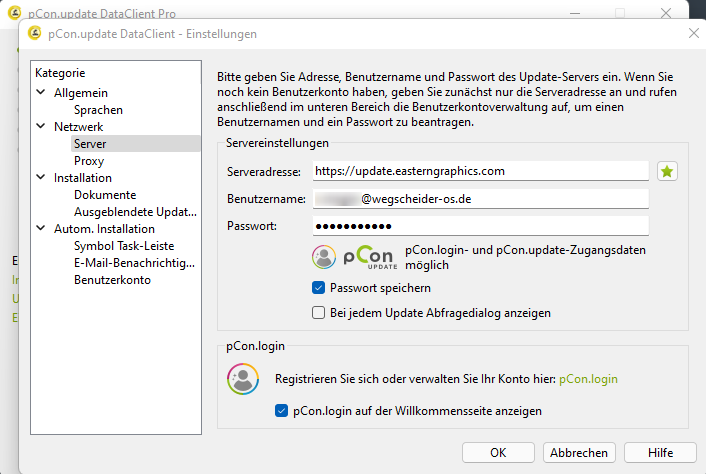Select Symbol Task-Leiste entry
The width and height of the screenshot is (706, 474).
pyautogui.click(x=124, y=246)
